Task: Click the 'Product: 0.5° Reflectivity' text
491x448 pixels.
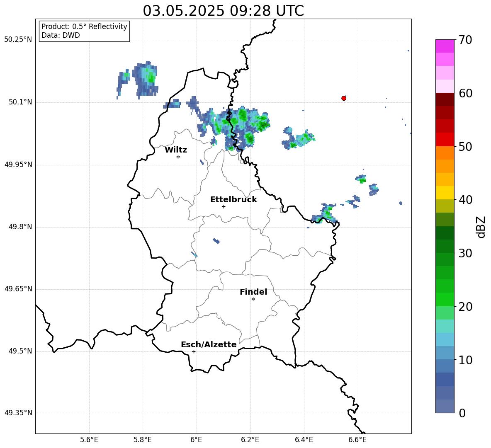Action: coord(84,27)
